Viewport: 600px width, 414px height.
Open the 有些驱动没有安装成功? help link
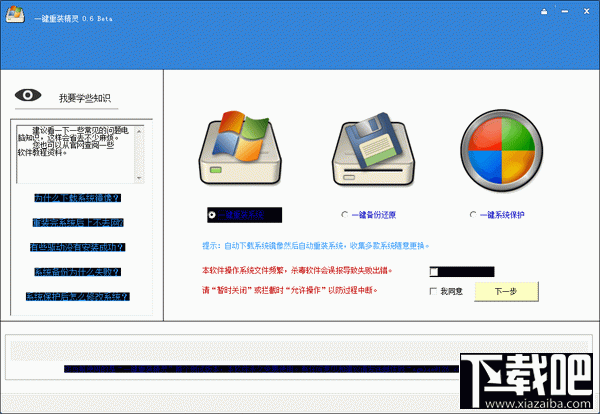pos(78,247)
